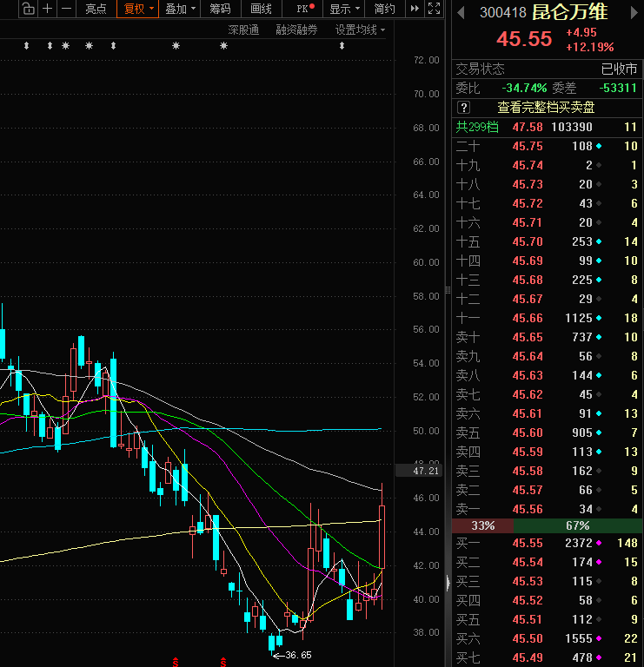Select the 买七 45.49 bid row

[547, 657]
